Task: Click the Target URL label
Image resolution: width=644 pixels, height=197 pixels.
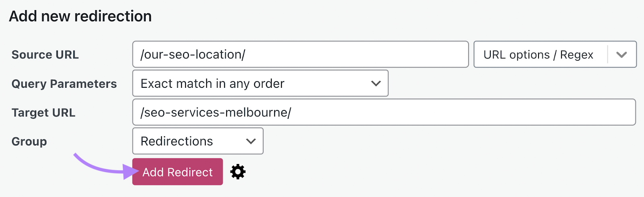Action: [43, 113]
